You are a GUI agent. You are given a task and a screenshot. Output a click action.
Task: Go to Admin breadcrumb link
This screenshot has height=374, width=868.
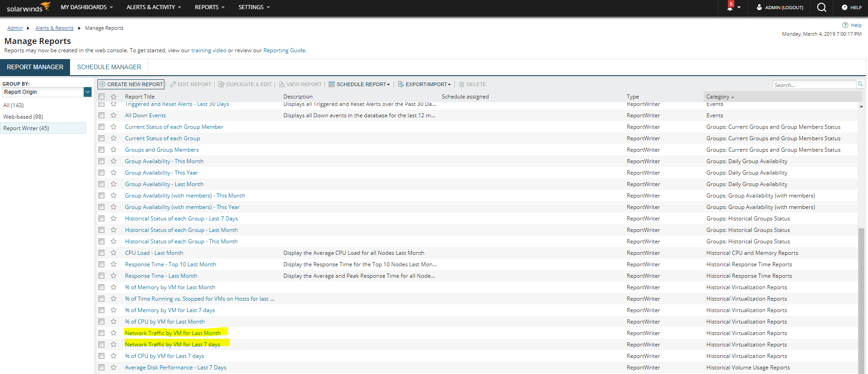(15, 28)
